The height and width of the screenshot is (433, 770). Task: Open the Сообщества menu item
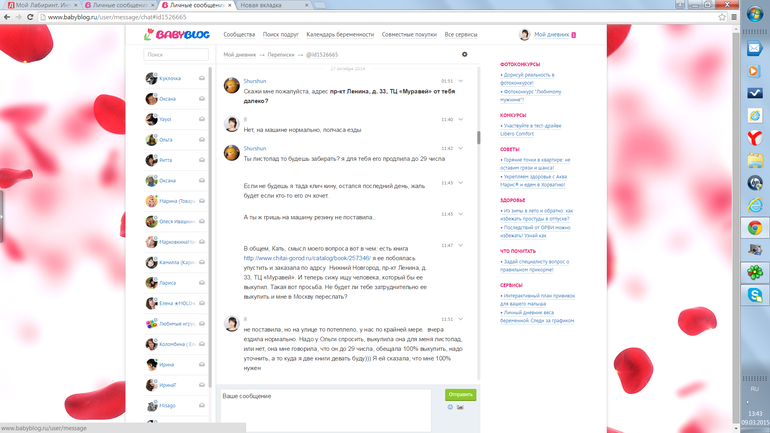pos(239,35)
